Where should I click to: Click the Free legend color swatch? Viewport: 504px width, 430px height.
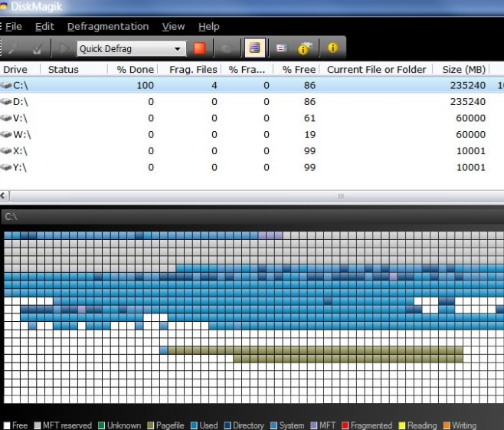click(x=7, y=425)
